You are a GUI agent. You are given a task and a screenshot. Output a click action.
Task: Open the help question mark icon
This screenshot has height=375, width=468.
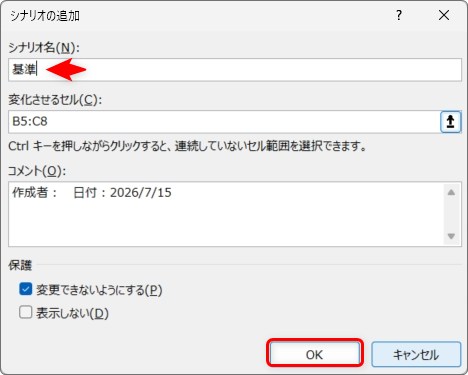click(x=399, y=15)
